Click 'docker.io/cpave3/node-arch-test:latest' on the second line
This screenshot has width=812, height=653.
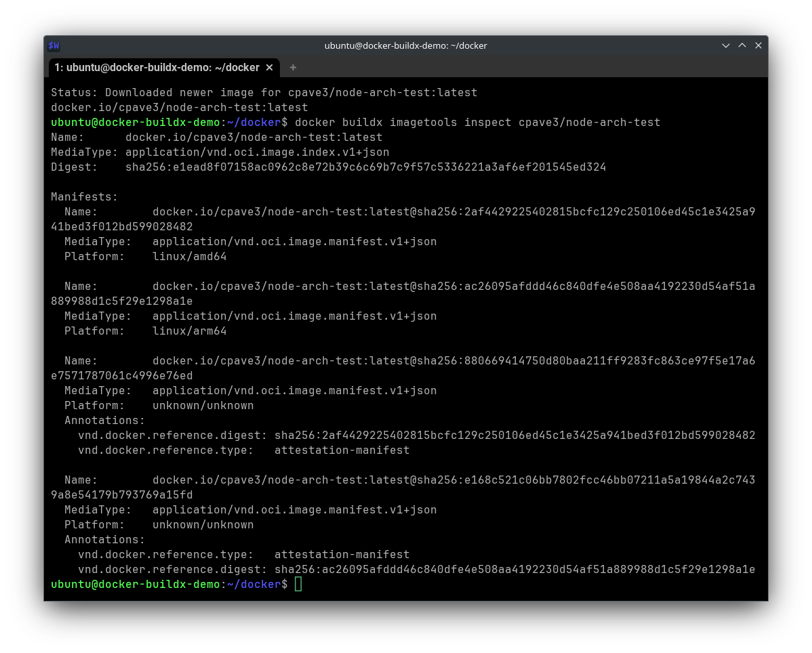(179, 107)
